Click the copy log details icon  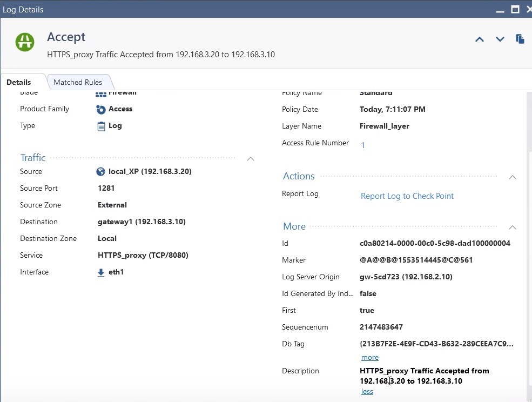[520, 39]
